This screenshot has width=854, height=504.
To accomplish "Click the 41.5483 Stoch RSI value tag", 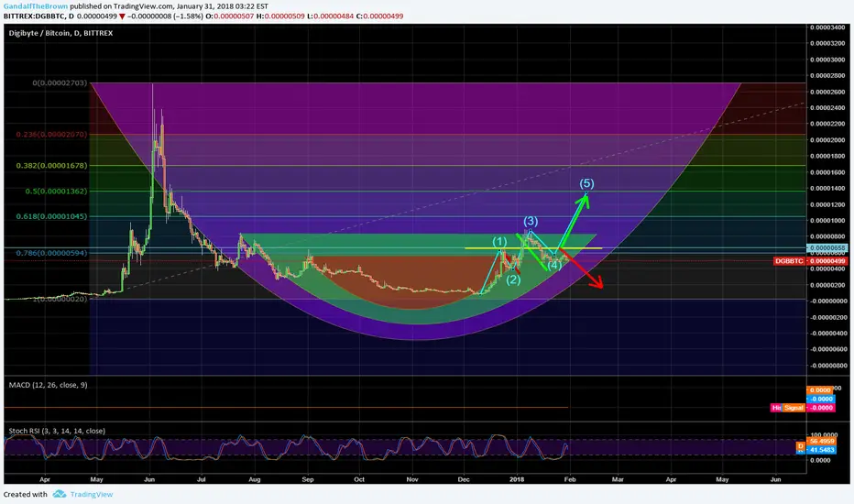I will 822,450.
